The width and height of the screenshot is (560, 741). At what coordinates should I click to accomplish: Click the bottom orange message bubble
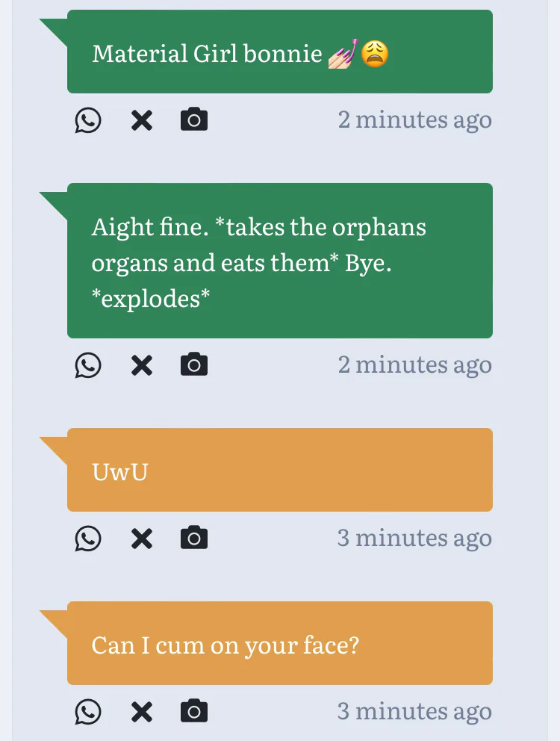coord(279,643)
